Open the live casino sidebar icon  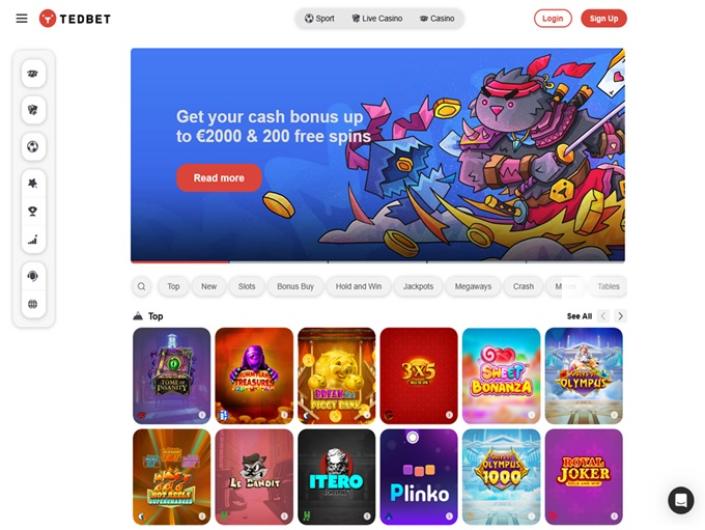[33, 110]
